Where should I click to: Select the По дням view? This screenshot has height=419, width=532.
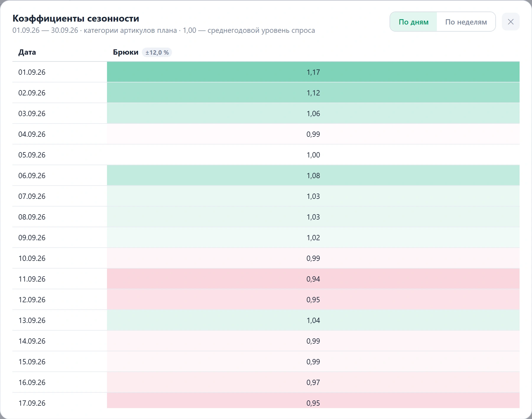point(413,22)
